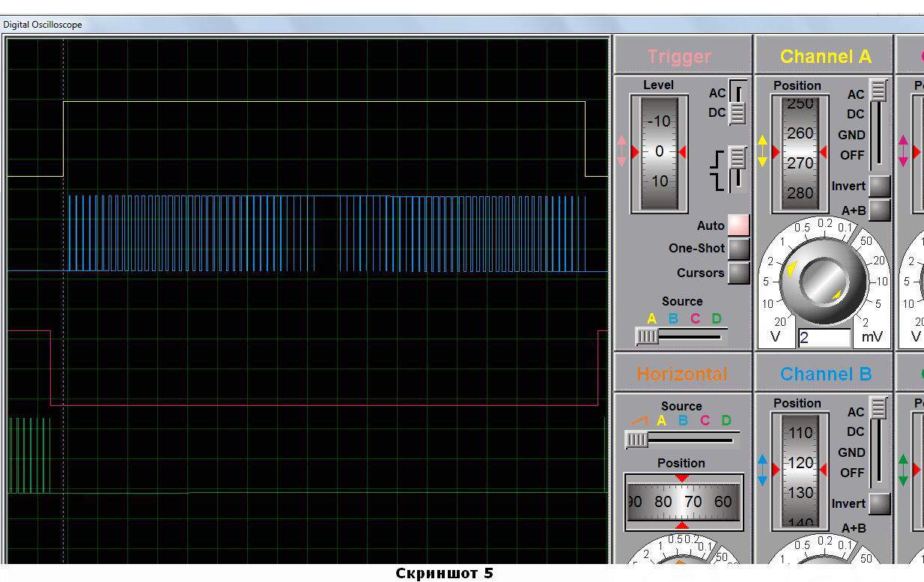Set Trigger coupling to AC label
Screen dimensions: 924x582
click(717, 94)
